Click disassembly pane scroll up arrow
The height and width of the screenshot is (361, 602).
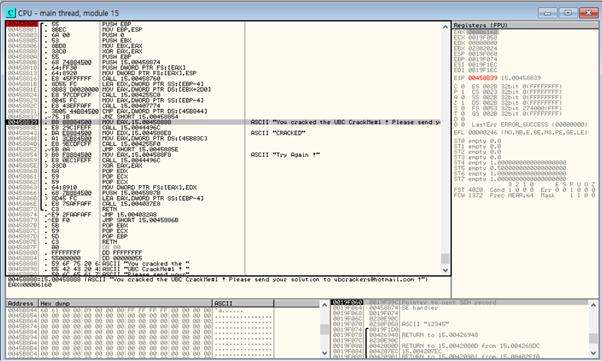[445, 27]
